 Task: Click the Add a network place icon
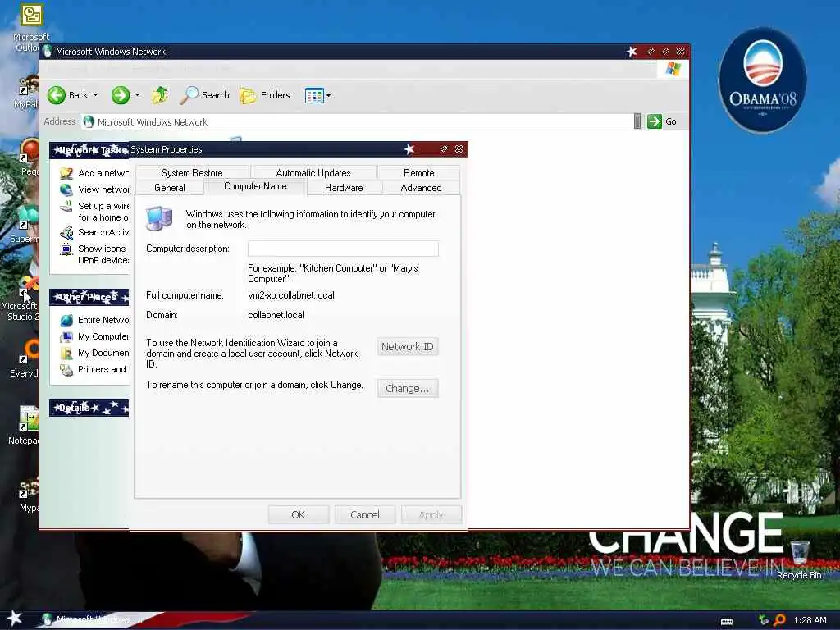coord(66,173)
